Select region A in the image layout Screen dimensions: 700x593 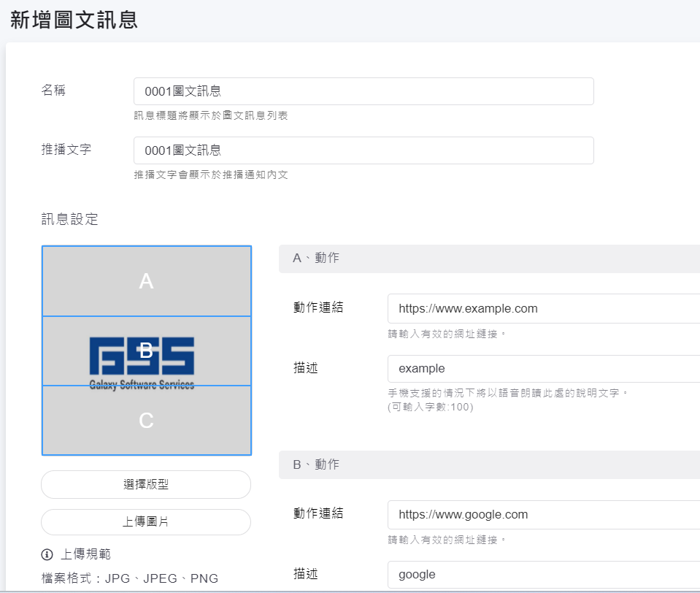coord(147,281)
